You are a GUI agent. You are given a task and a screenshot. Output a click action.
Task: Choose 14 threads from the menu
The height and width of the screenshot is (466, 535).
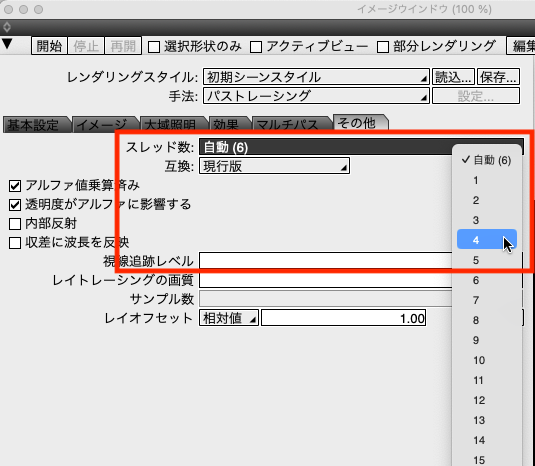click(487, 440)
